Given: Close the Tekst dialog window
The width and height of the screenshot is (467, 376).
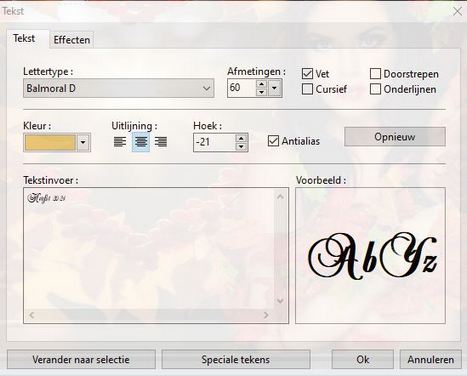Looking at the screenshot, I should click(457, 11).
